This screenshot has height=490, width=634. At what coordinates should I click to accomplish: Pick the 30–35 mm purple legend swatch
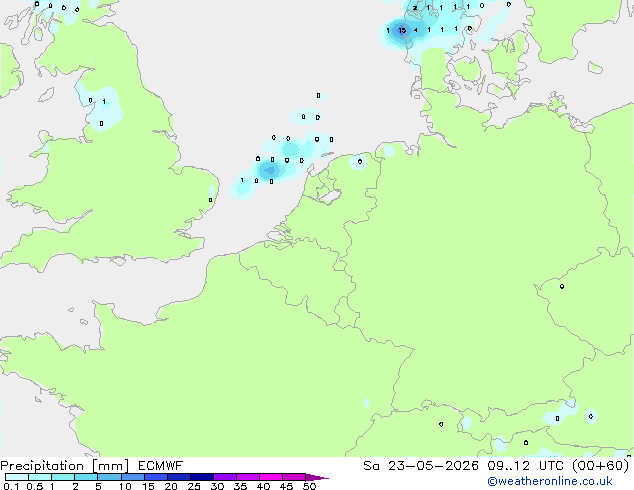pos(225,477)
